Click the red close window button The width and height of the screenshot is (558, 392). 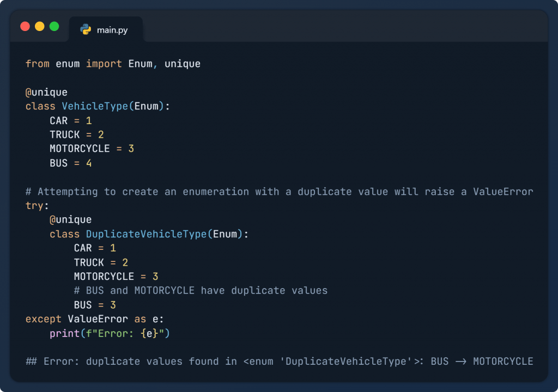(25, 26)
